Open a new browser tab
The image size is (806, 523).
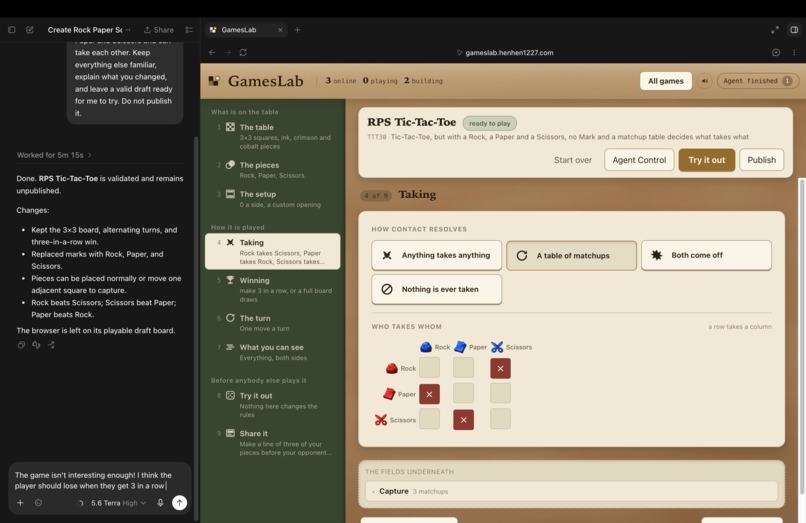(297, 30)
